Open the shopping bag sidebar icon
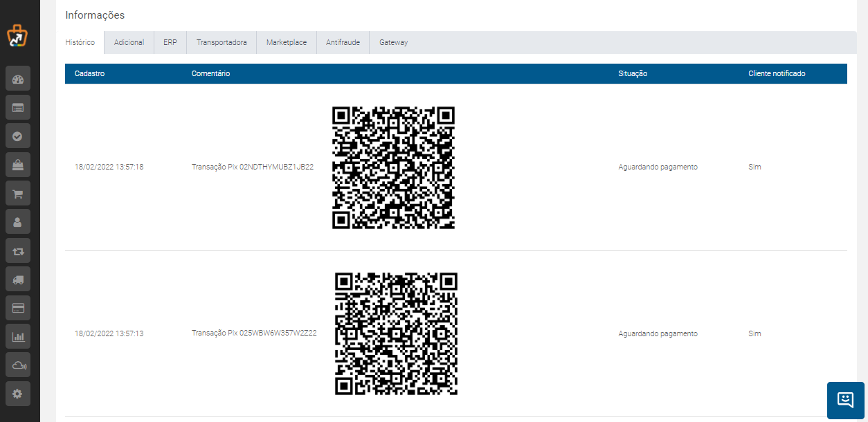The width and height of the screenshot is (868, 422). click(x=18, y=165)
